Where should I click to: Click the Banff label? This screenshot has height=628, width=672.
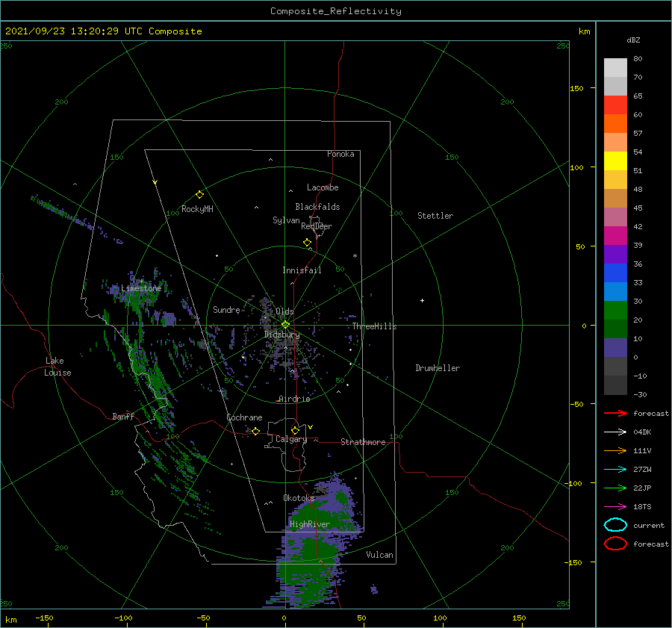click(x=123, y=416)
